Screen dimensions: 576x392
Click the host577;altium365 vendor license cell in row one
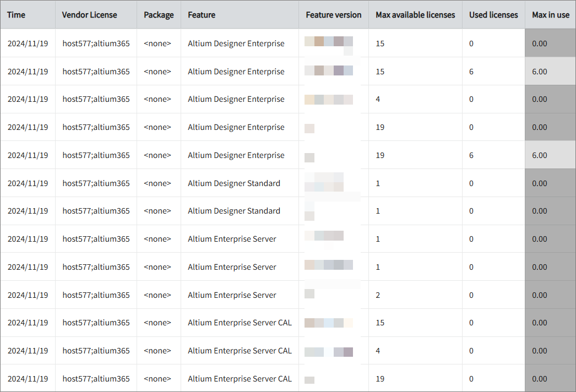[95, 43]
